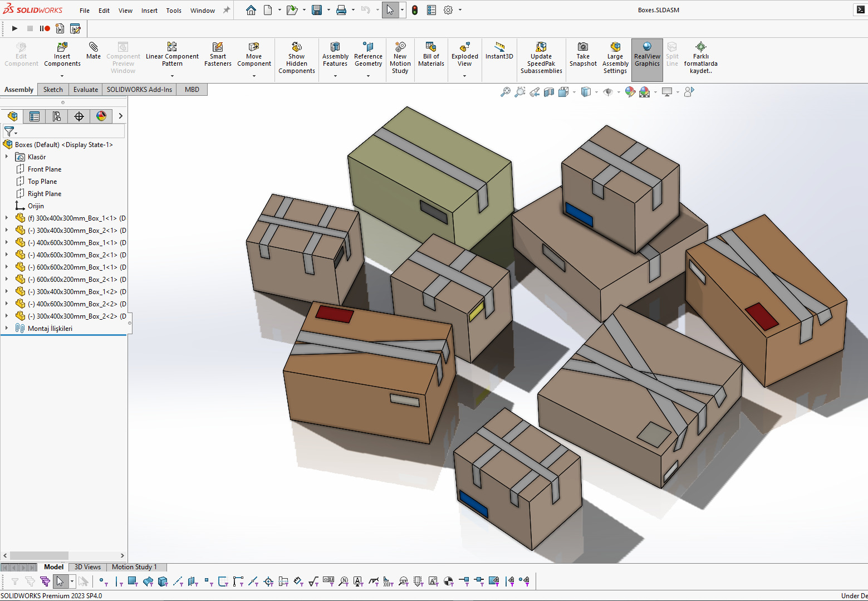Click the Apply Scene icon
The width and height of the screenshot is (868, 601).
point(645,92)
